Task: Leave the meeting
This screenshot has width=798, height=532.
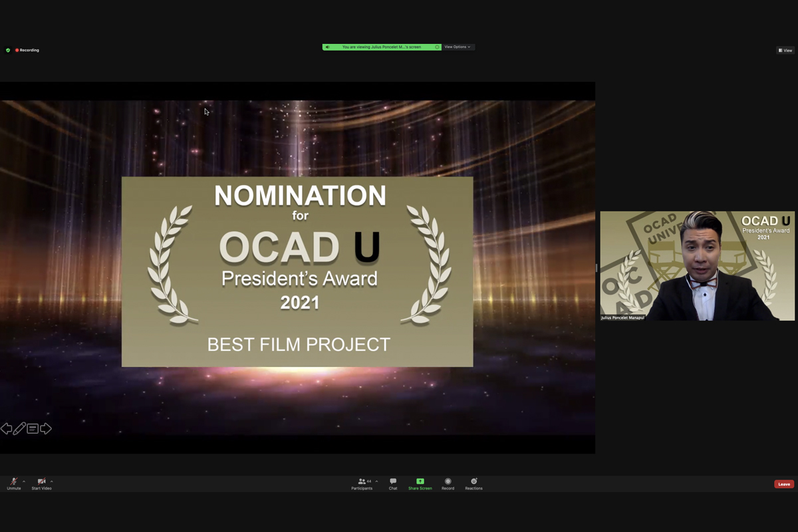Action: (784, 484)
